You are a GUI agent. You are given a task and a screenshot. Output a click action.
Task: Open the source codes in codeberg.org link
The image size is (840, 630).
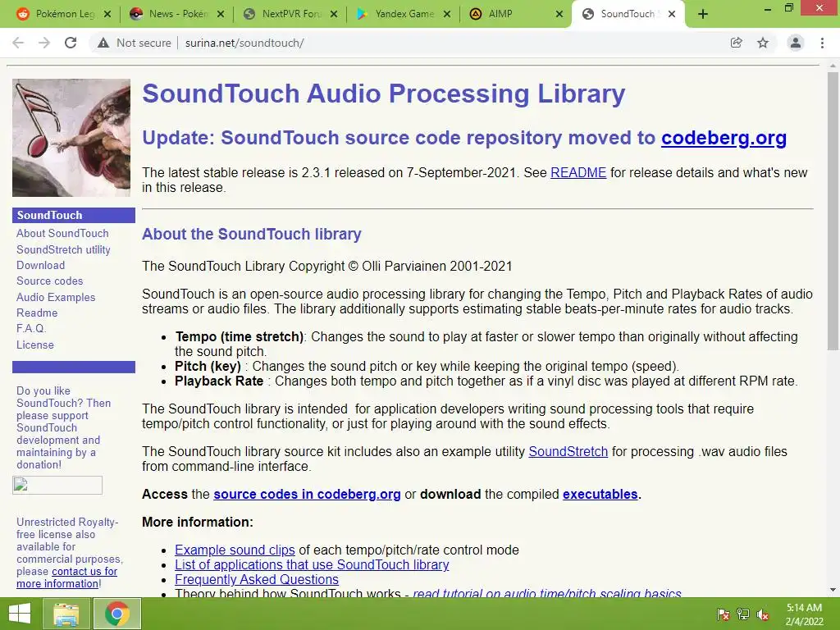click(307, 494)
